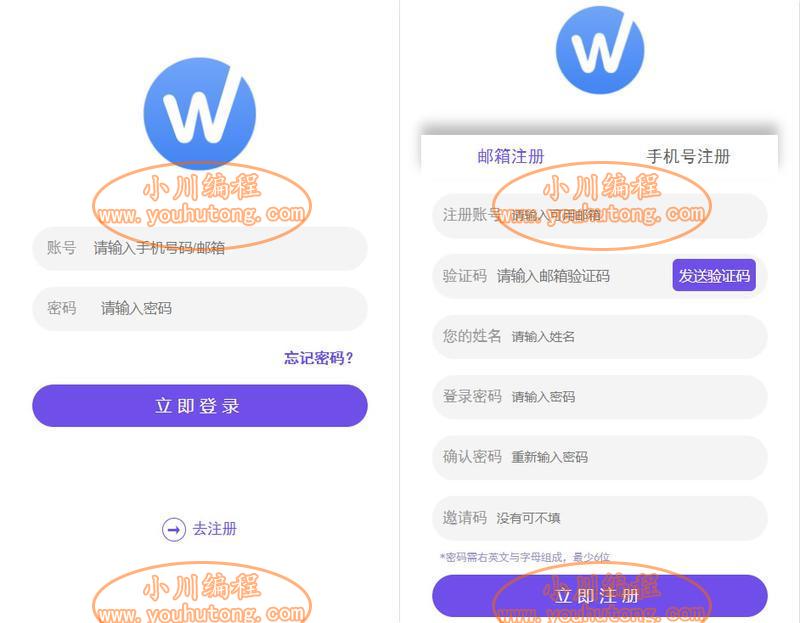Click the circled arrow icon beside 去注册
Viewport: 800px width, 623px height.
[x=173, y=530]
